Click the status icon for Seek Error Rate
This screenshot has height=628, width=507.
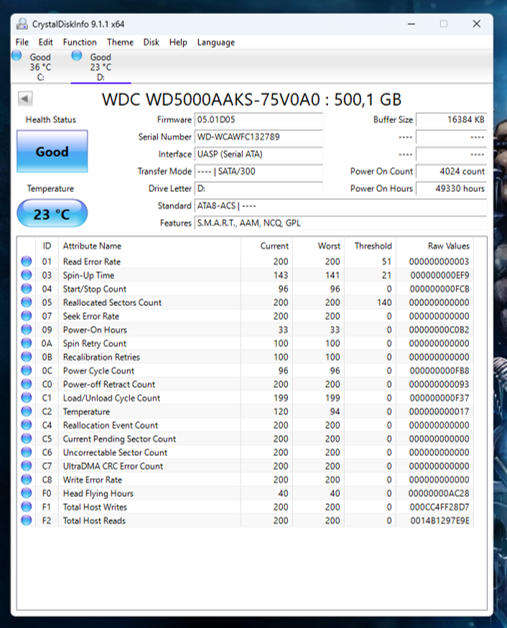point(26,316)
